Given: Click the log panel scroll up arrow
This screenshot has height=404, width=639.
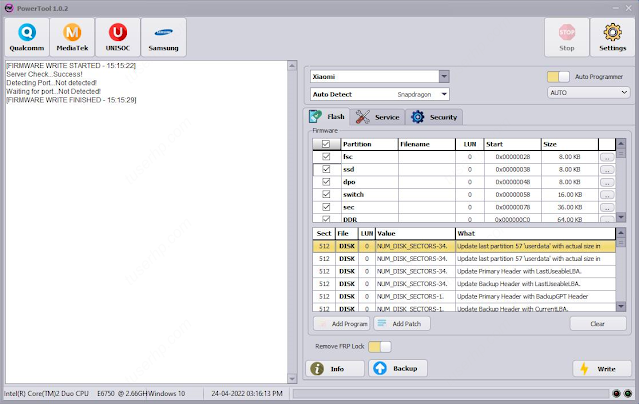Looking at the screenshot, I should tap(292, 66).
